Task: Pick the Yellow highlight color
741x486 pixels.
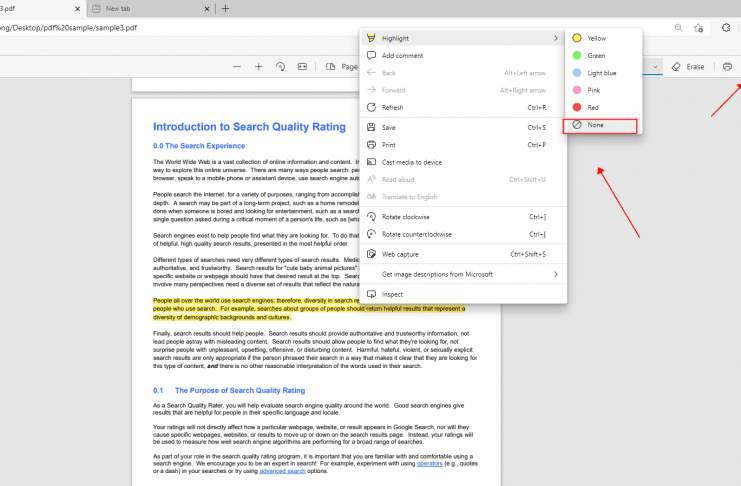Action: (603, 38)
